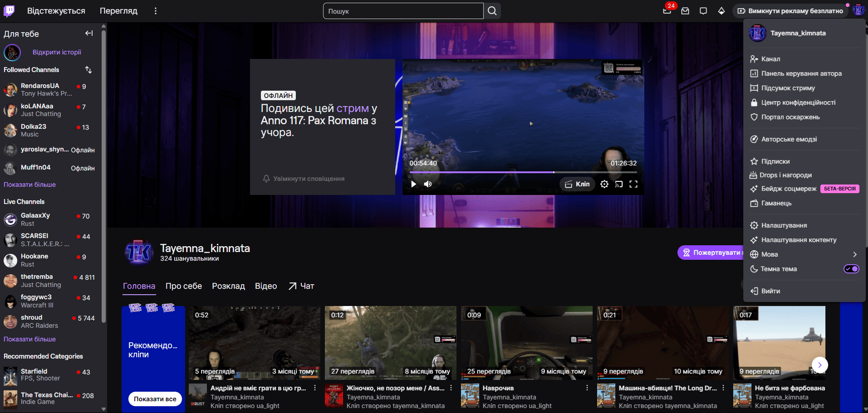868x413 pixels.
Task: Open the three-dot more menu in header
Action: pos(156,11)
